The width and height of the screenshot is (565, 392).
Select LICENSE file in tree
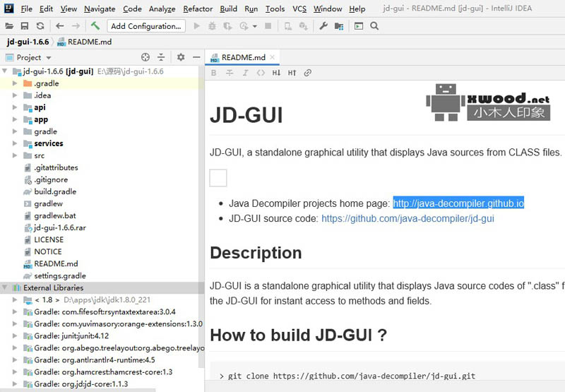(x=49, y=239)
